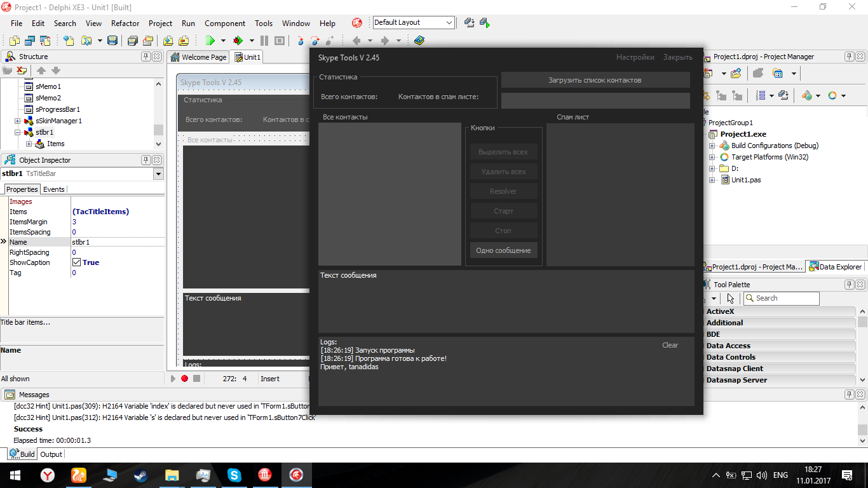868x488 pixels.
Task: Switch to the Events tab in Object Inspector
Action: coord(53,189)
